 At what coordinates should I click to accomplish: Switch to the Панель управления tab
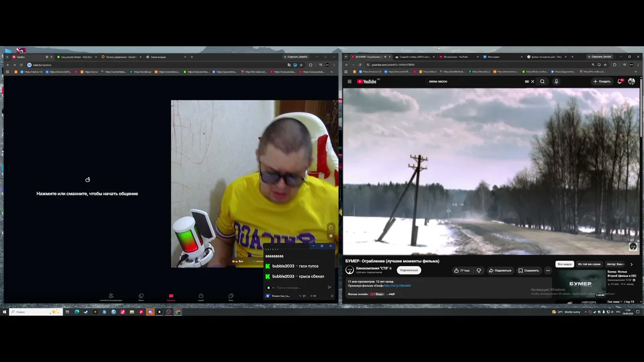point(121,57)
